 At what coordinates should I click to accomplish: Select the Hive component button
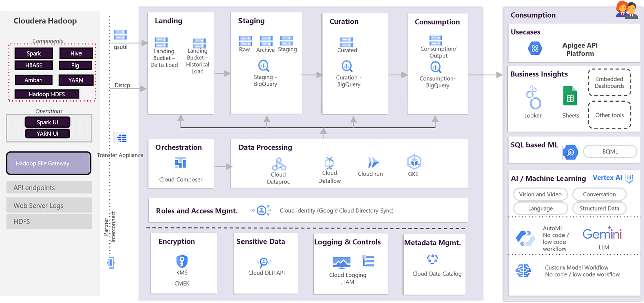tap(76, 53)
